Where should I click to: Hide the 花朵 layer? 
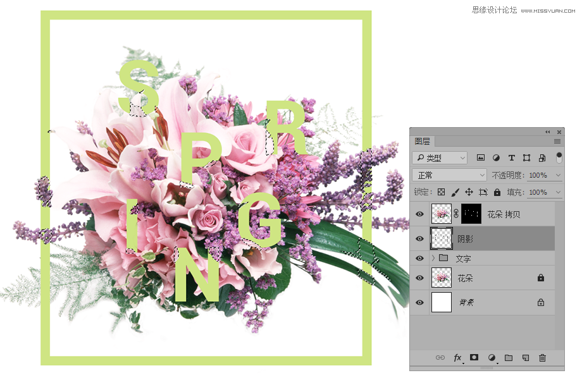coord(419,278)
